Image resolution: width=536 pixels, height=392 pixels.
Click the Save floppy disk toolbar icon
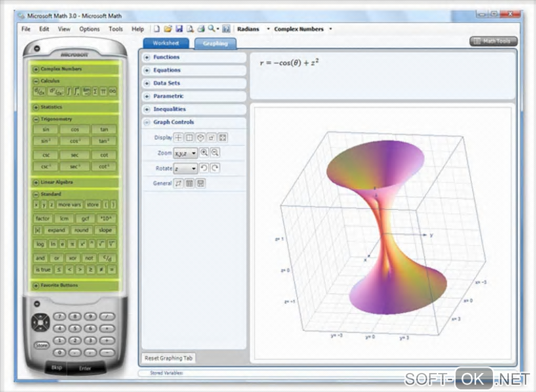tap(179, 29)
